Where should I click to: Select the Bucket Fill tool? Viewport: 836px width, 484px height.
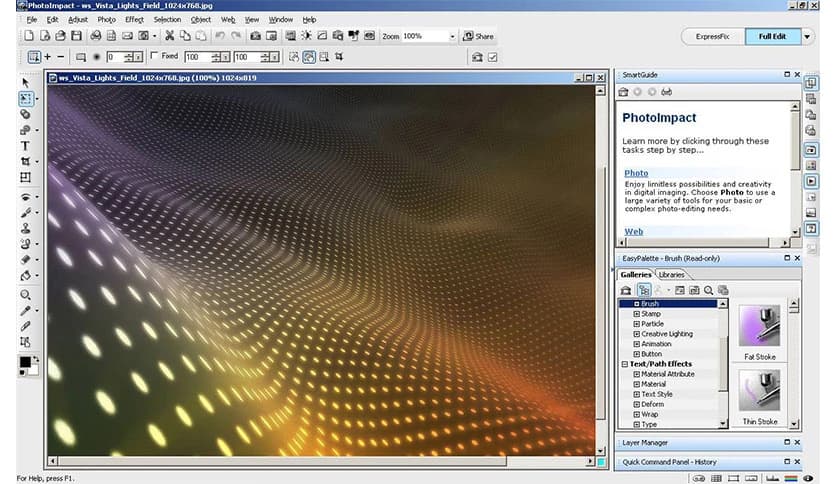point(25,276)
